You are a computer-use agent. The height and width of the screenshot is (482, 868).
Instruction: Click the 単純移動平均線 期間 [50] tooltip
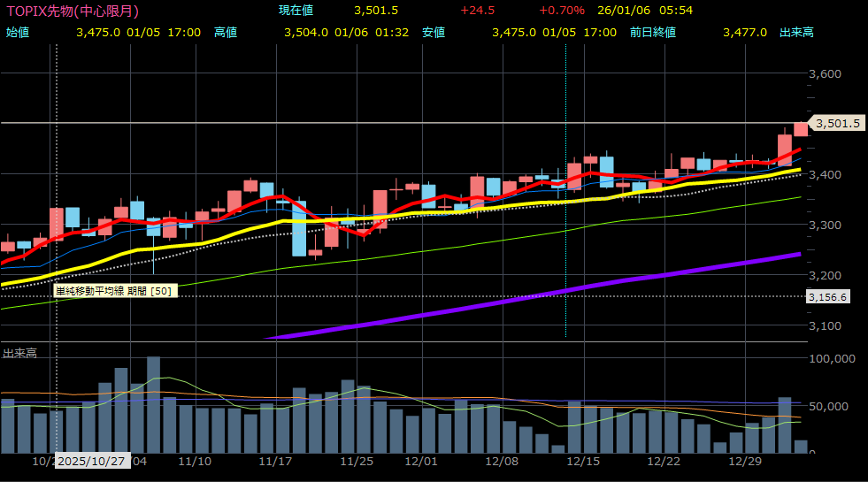[115, 290]
